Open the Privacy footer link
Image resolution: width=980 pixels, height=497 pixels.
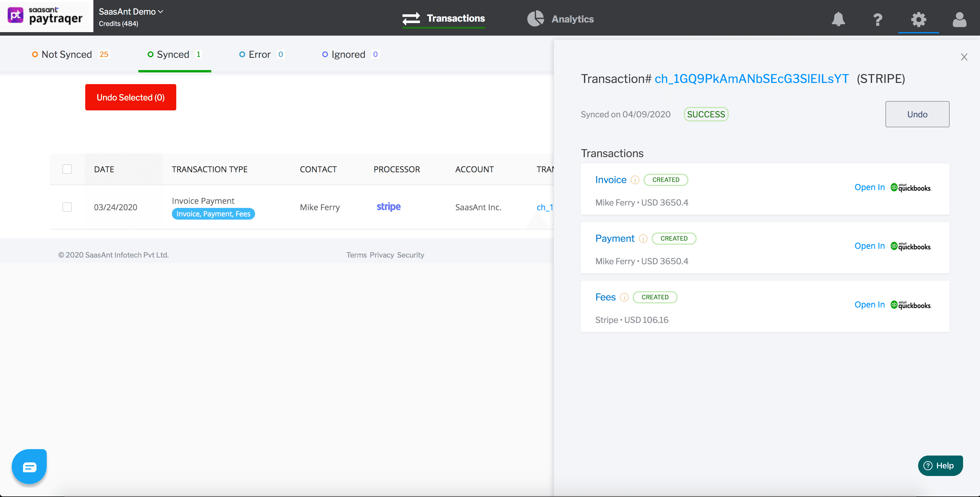381,255
